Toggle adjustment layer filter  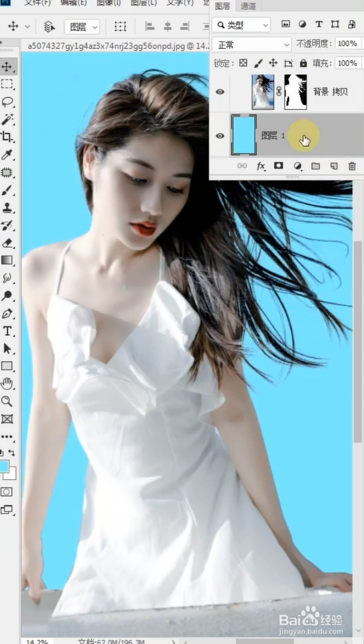[302, 24]
